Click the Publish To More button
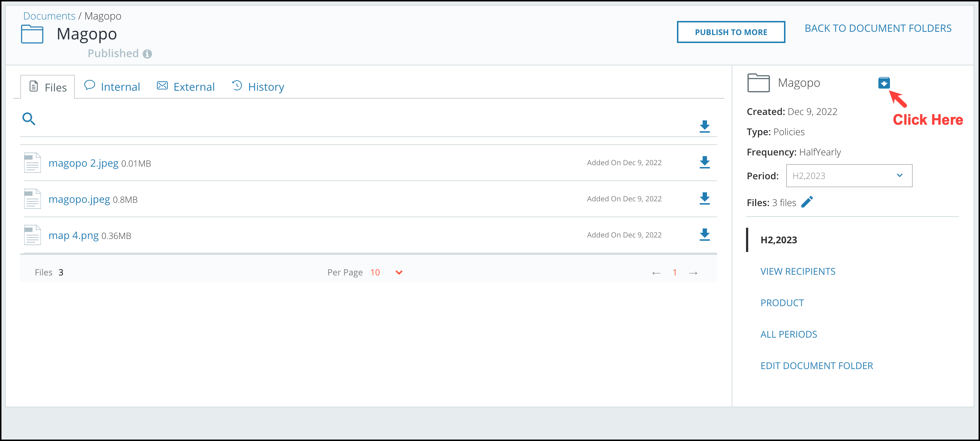 tap(731, 32)
